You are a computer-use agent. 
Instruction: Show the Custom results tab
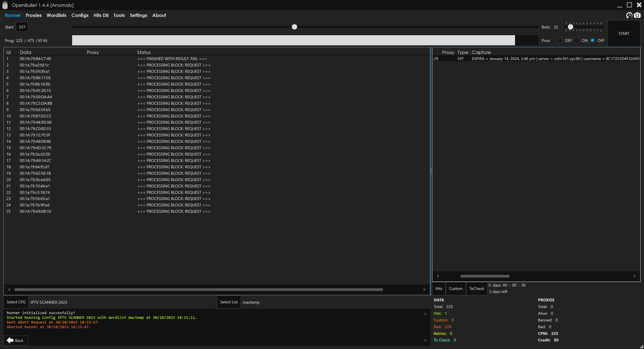(x=455, y=288)
